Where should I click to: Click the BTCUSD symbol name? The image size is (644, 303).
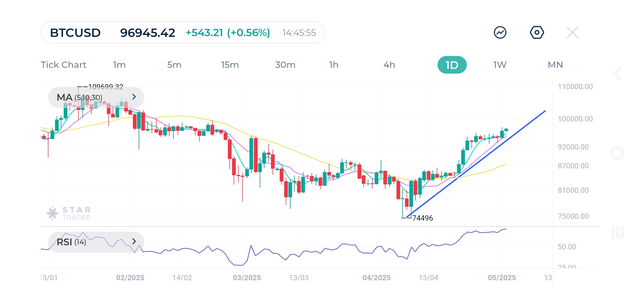75,32
